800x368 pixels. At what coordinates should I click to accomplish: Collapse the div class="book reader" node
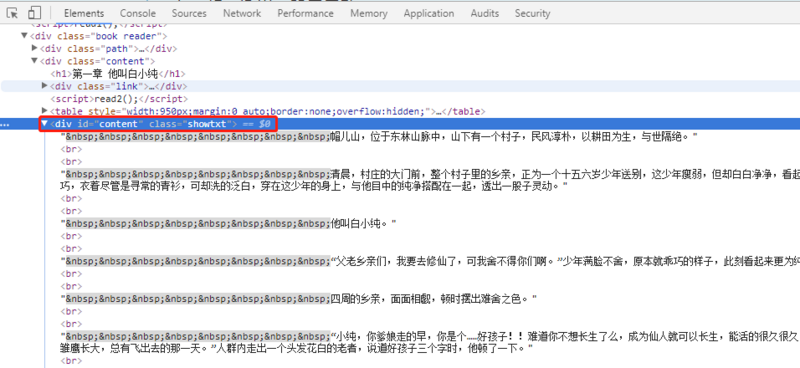[x=24, y=36]
